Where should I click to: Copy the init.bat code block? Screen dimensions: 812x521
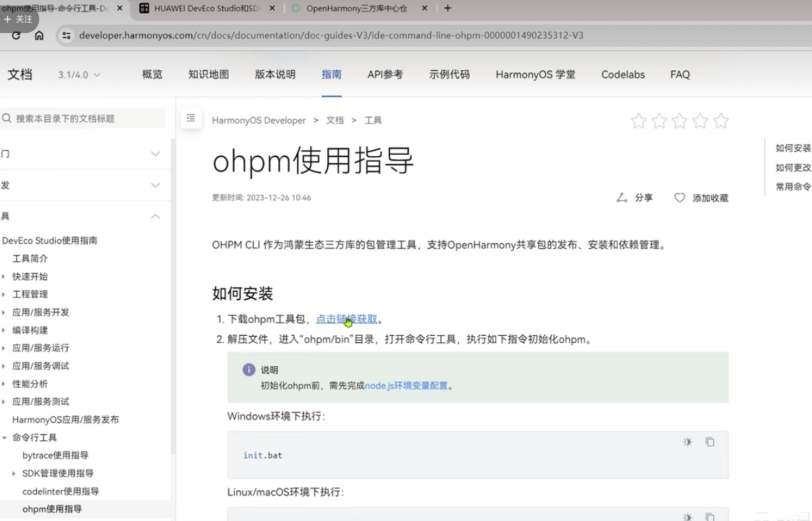710,442
